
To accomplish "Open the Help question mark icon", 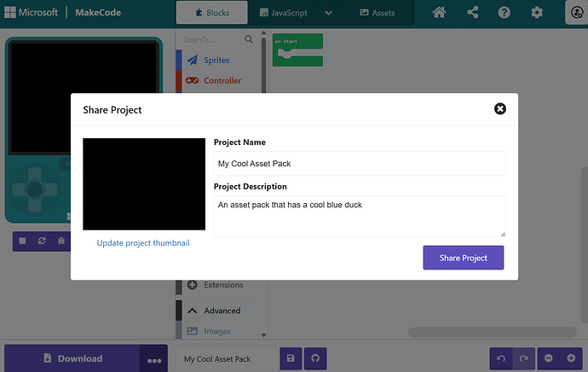I will [x=504, y=13].
